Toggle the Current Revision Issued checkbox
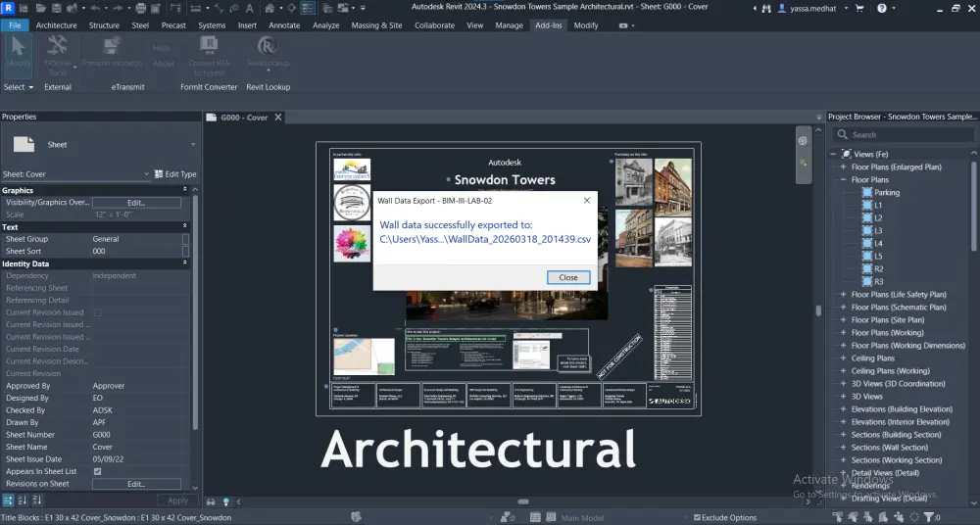 [x=97, y=312]
